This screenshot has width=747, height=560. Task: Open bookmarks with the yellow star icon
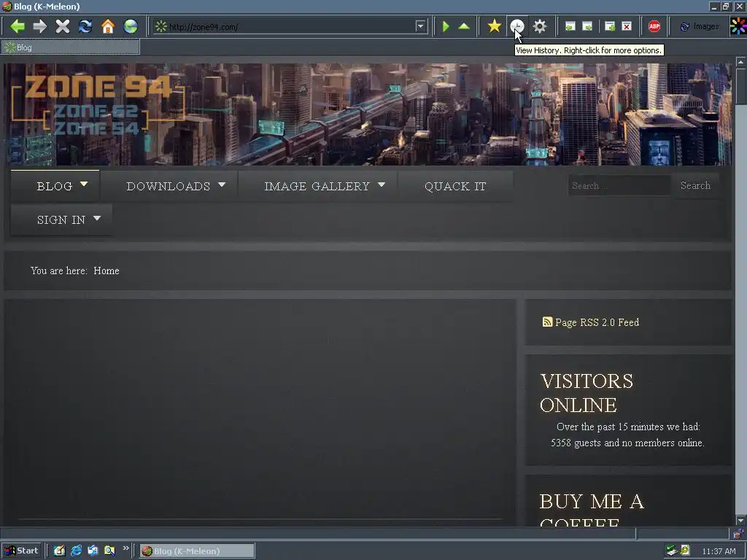[495, 26]
